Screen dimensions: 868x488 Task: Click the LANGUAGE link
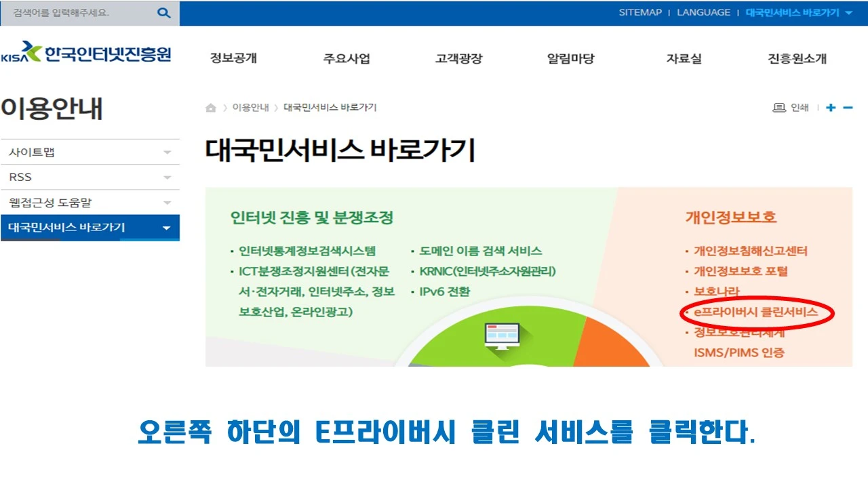pos(703,13)
